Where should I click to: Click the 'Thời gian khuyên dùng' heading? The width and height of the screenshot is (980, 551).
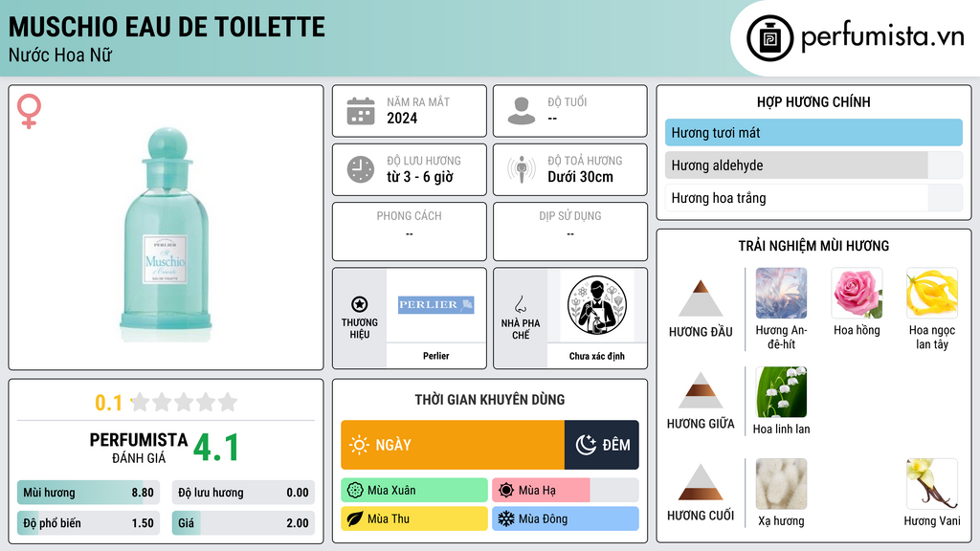point(490,400)
